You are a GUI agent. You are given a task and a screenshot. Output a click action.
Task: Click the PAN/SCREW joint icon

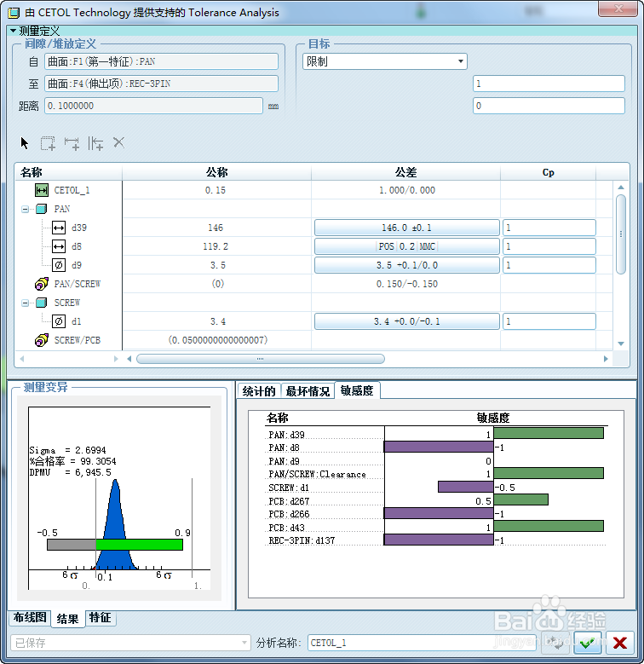tap(42, 284)
